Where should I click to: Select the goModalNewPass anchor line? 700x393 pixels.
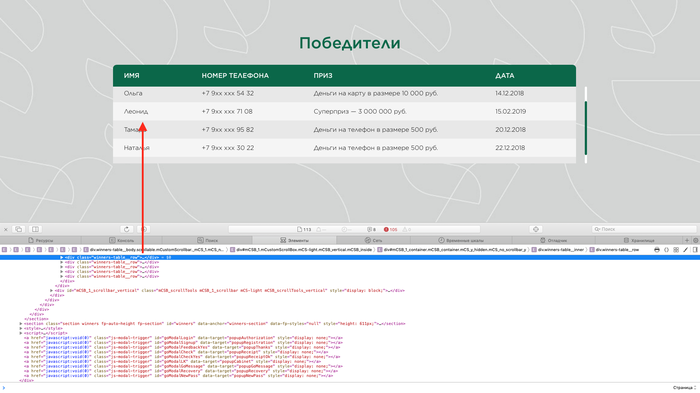178,376
